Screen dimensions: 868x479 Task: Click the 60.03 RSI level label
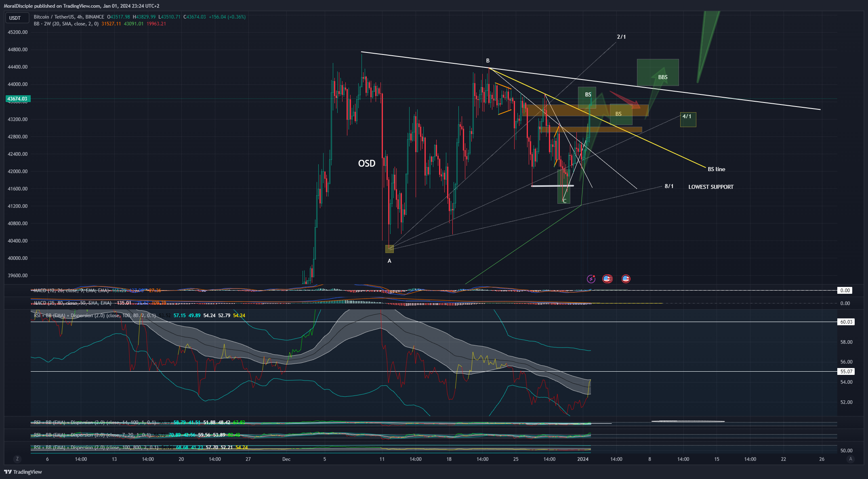846,322
